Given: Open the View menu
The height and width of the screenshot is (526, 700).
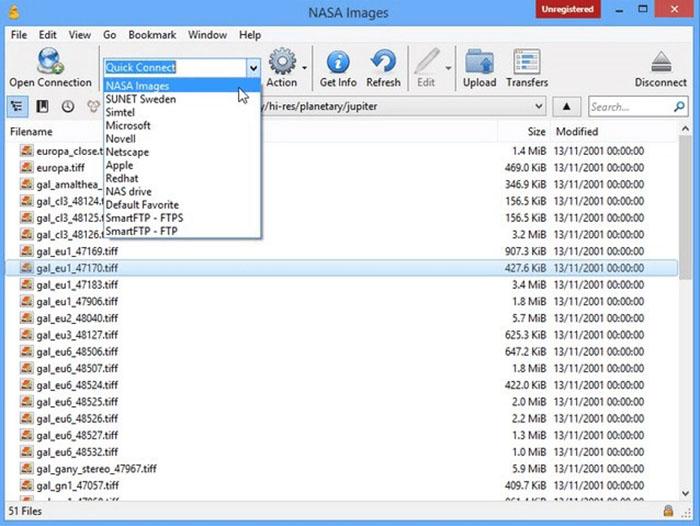Looking at the screenshot, I should coord(79,35).
